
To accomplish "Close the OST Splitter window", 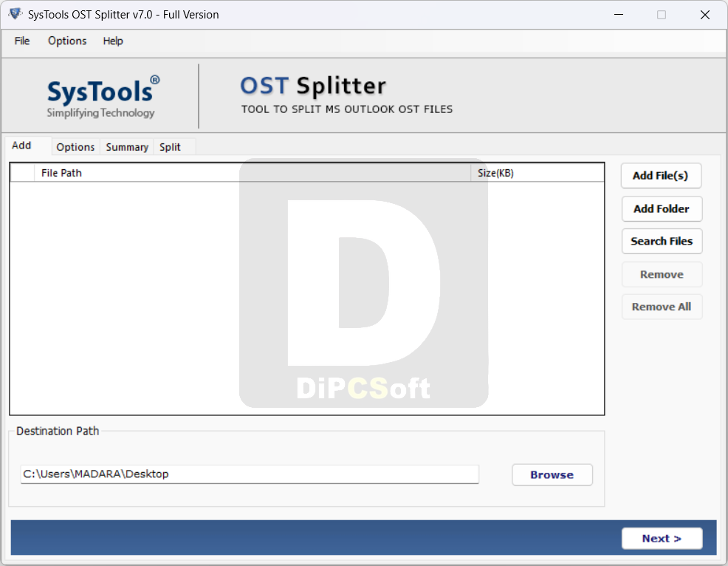I will [x=705, y=15].
